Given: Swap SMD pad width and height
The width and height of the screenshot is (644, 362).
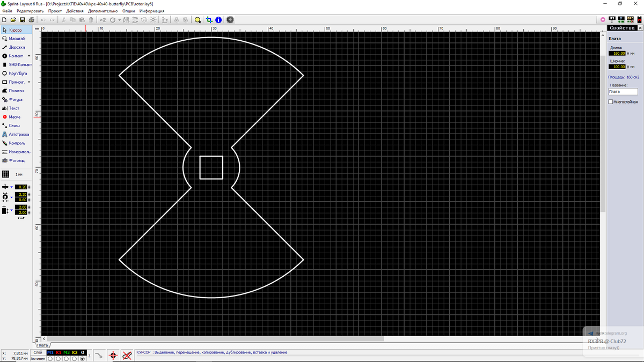Looking at the screenshot, I should click(x=21, y=217).
